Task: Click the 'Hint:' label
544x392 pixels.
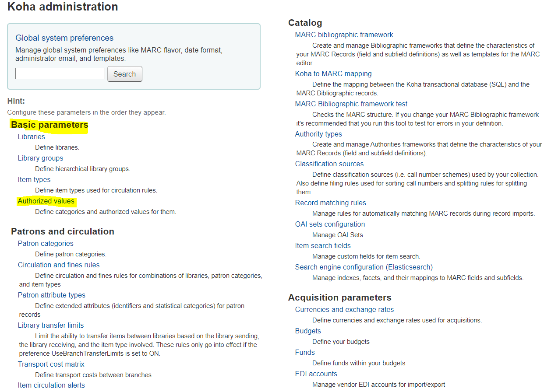Action: click(x=16, y=101)
